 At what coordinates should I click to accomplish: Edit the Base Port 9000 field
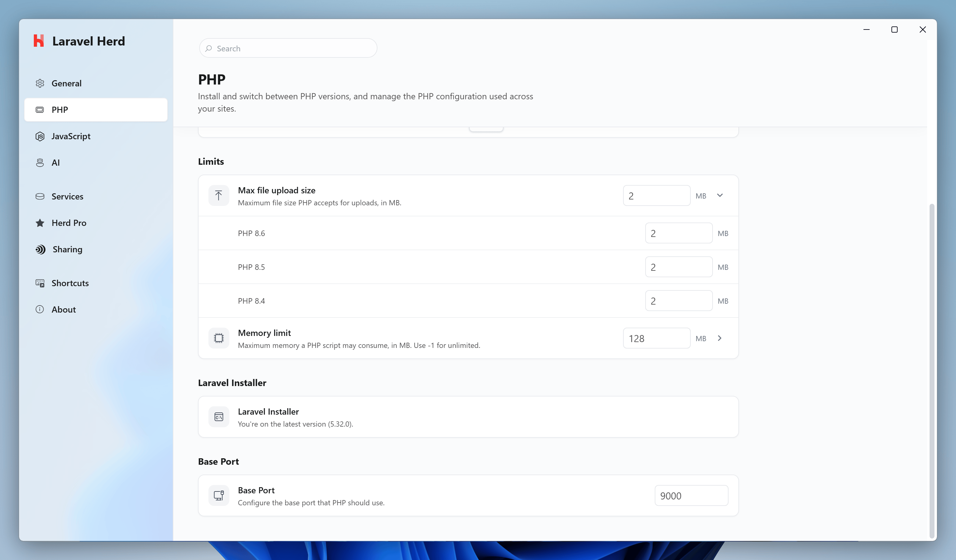(691, 495)
